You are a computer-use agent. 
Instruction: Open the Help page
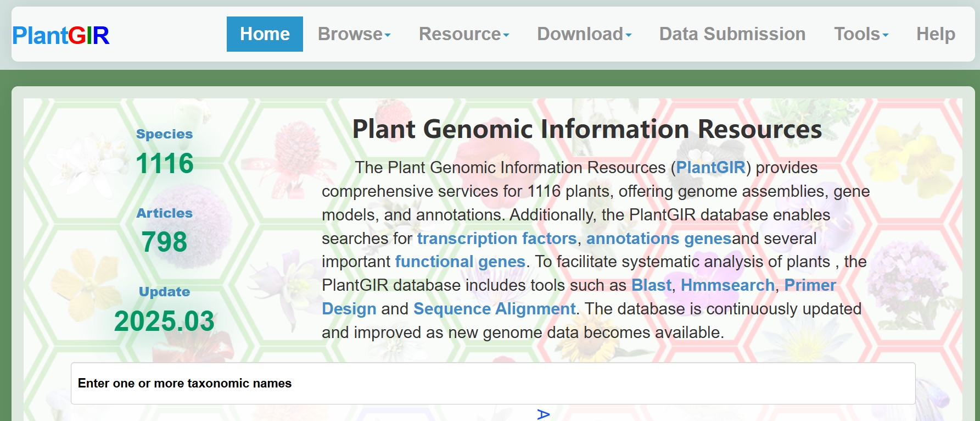(x=936, y=34)
